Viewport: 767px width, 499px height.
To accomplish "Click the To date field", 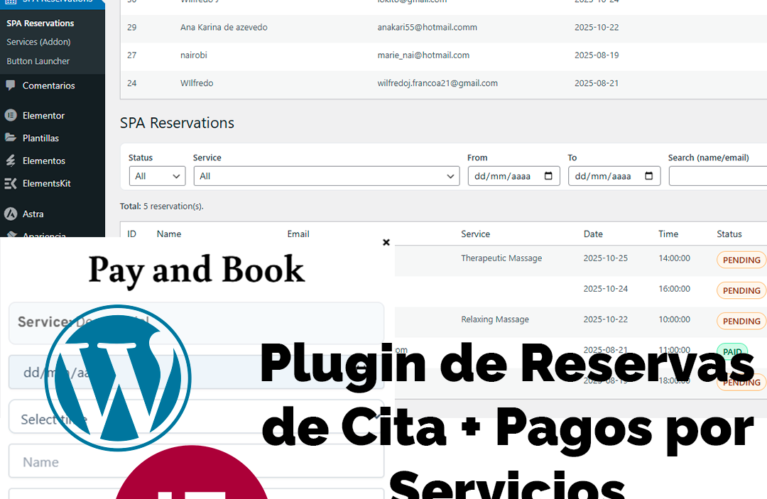I will 614,176.
